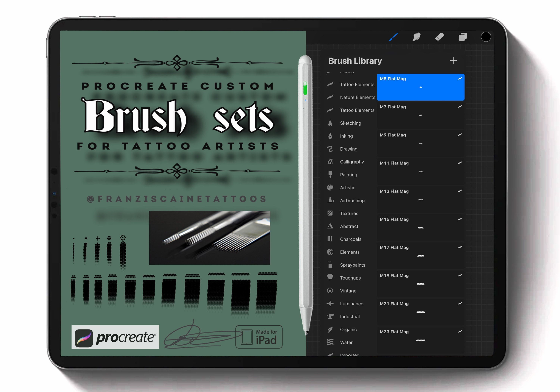560x392 pixels.
Task: Open the Organic brush set
Action: point(350,330)
